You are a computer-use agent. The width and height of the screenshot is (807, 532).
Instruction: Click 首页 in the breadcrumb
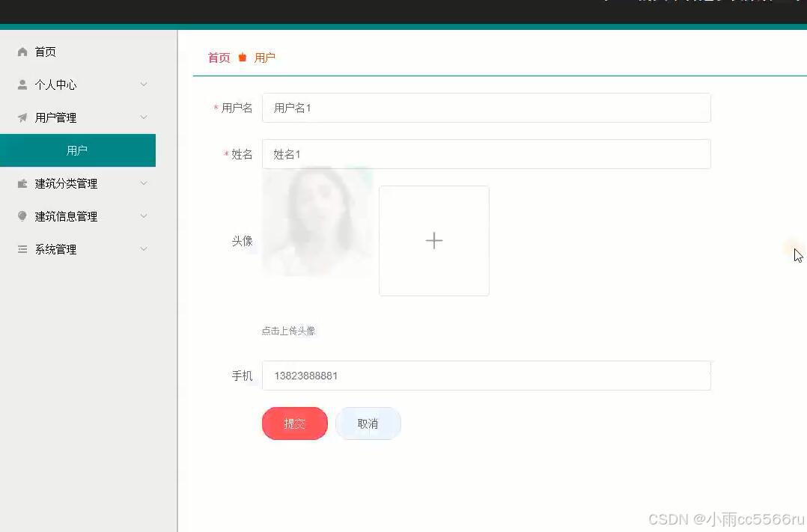click(218, 57)
